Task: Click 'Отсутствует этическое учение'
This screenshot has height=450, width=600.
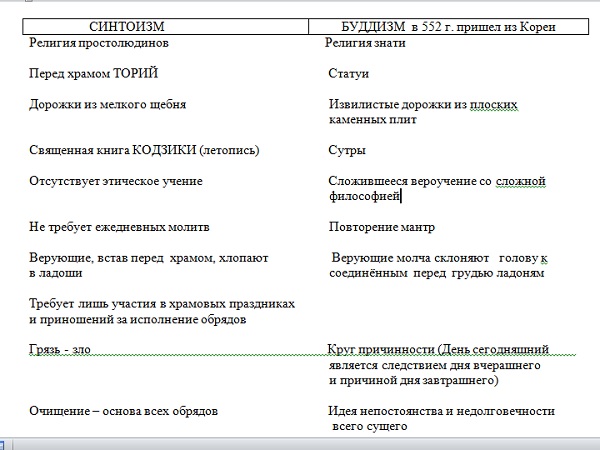Action: pos(116,181)
